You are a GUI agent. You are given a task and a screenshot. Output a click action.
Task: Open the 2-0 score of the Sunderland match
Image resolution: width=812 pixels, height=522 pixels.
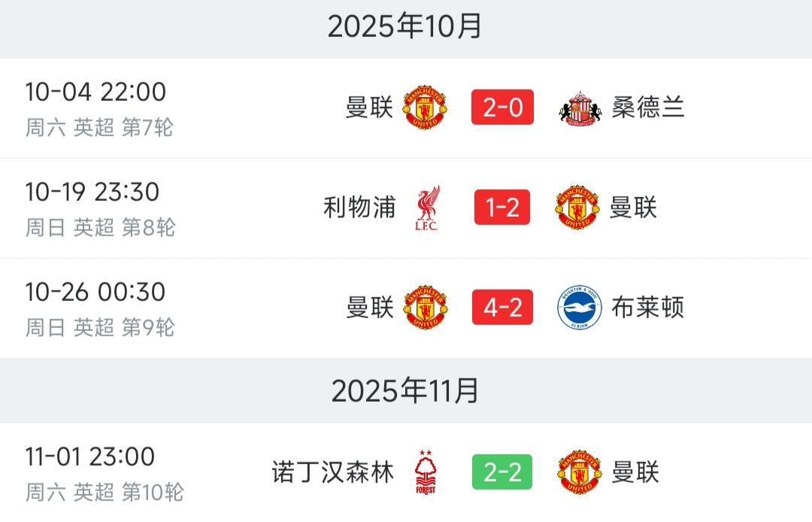[x=501, y=108]
